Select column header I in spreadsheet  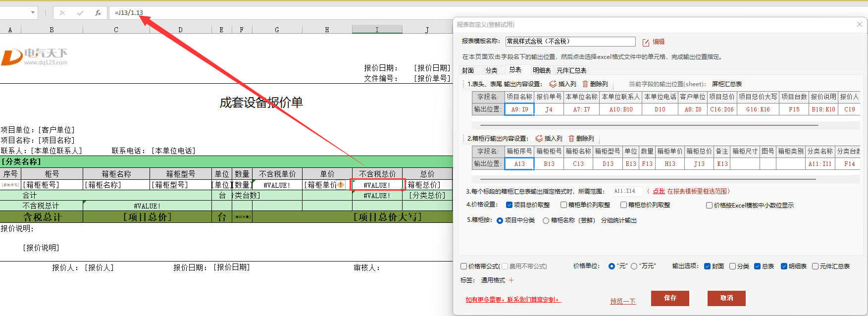coord(377,30)
